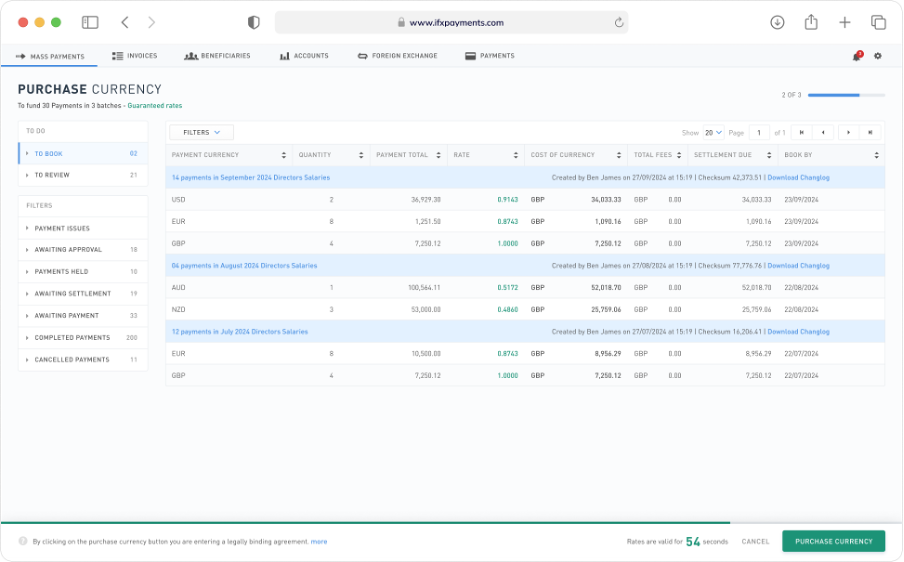Click the more link in the legal notice
This screenshot has width=904, height=562.
coord(319,542)
